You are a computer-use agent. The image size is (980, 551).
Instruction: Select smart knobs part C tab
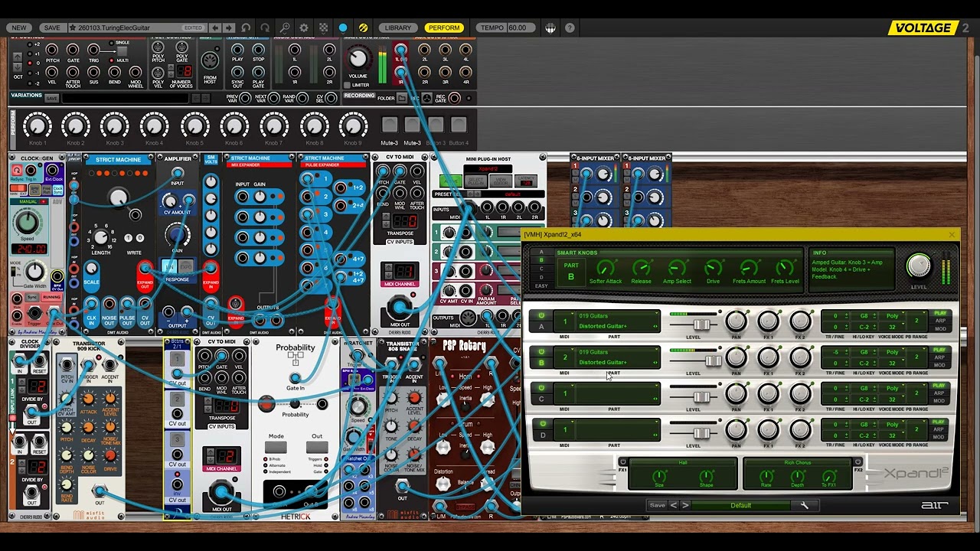coord(541,269)
